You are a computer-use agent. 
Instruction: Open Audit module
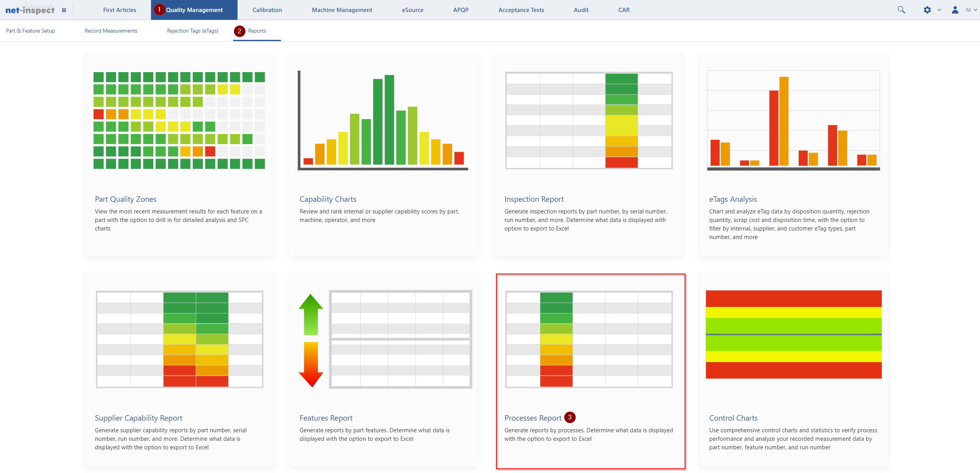[x=581, y=10]
